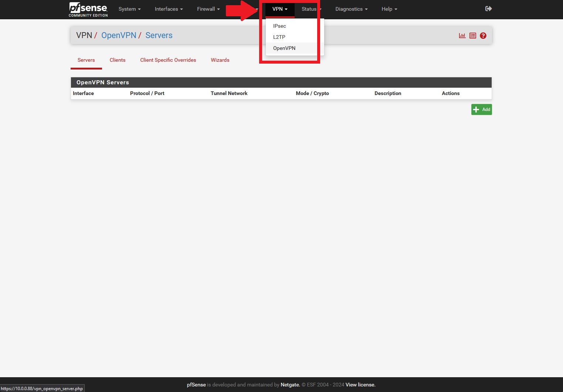This screenshot has width=563, height=392.
Task: Open the Diagnostics dropdown menu
Action: tap(351, 9)
